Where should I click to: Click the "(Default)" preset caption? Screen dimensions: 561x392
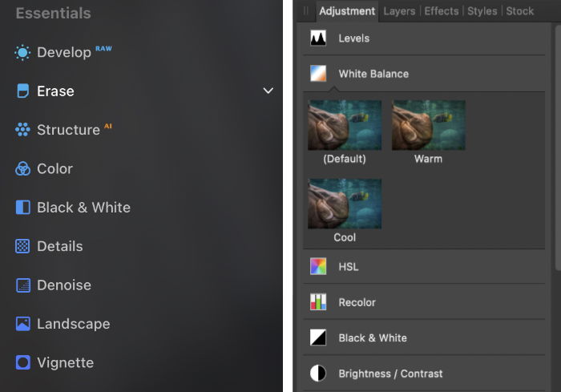[345, 159]
